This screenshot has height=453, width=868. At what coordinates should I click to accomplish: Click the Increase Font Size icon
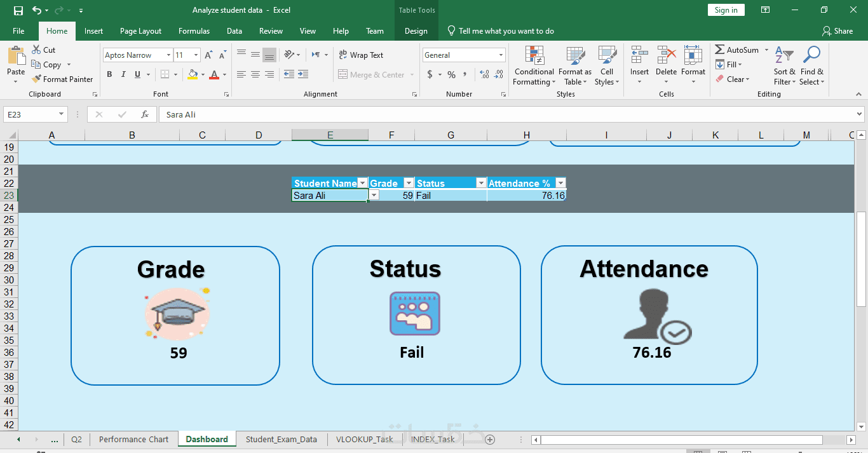(x=208, y=55)
